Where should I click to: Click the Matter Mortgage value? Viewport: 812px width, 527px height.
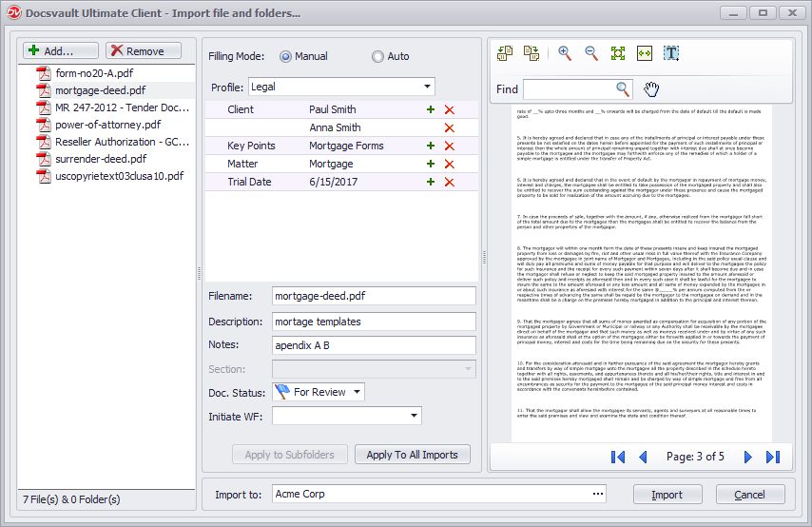click(x=331, y=164)
